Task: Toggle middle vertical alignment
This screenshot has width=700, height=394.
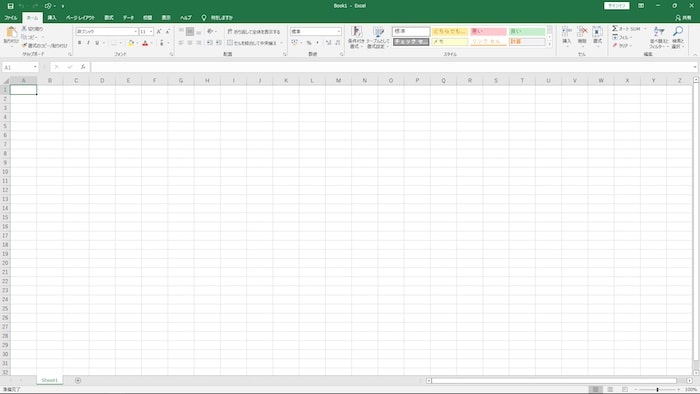Action: [190, 32]
